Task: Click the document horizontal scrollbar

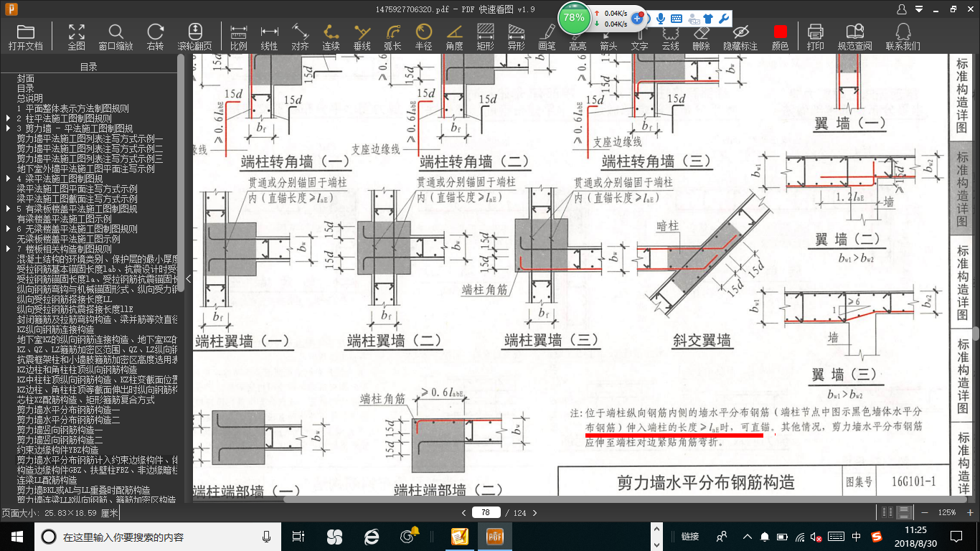Action: [617, 499]
